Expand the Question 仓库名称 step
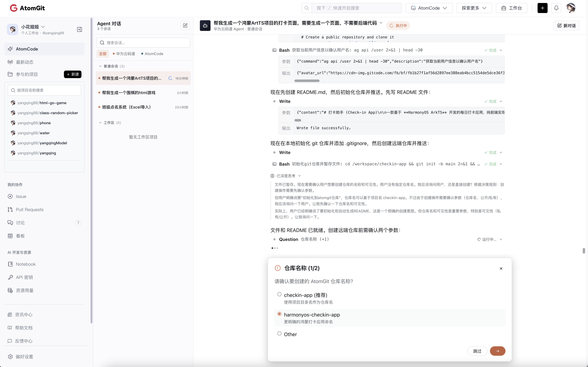The image size is (588, 367). click(501, 239)
